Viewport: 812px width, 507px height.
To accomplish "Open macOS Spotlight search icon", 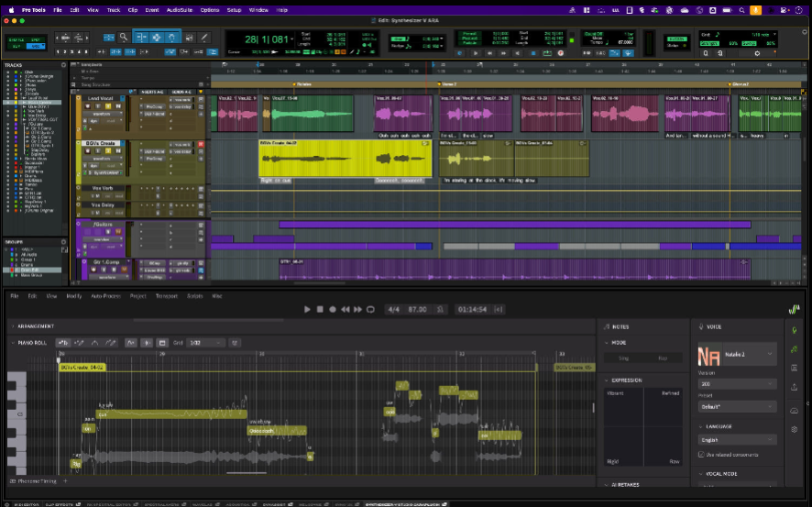I will point(741,10).
